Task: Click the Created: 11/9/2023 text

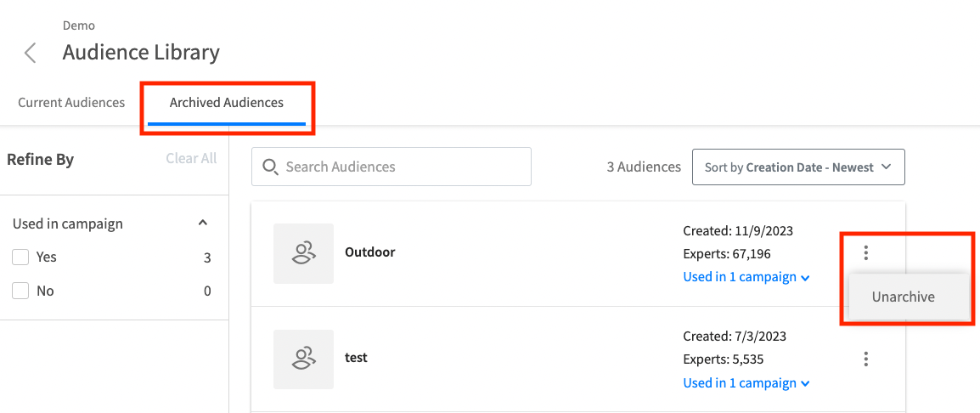Action: (737, 231)
